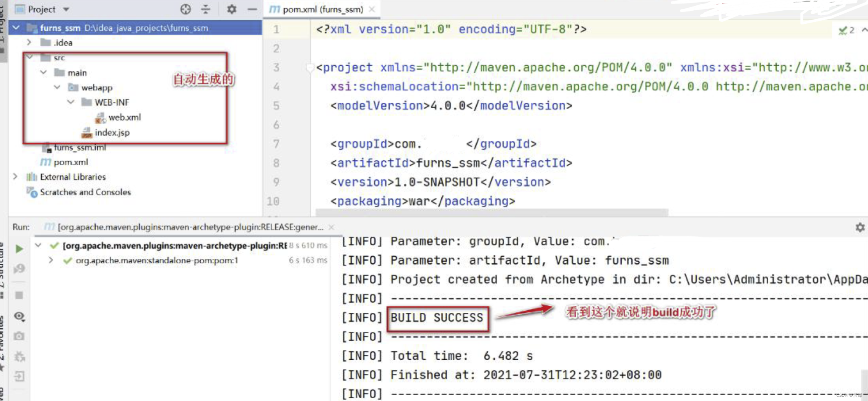Screen dimensions: 868x401
Task: Collapse the furns_ssm project root
Action: pos(16,28)
